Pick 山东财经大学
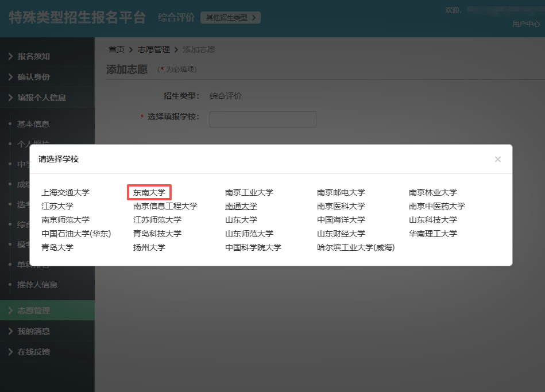 (341, 234)
